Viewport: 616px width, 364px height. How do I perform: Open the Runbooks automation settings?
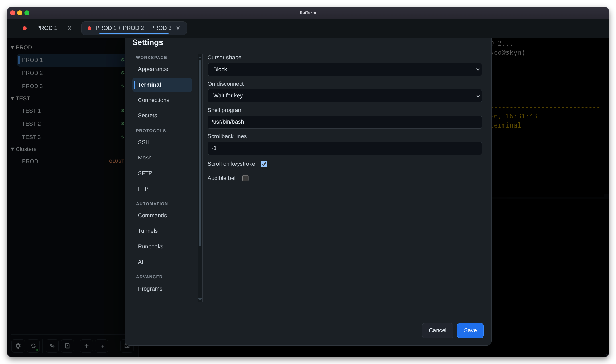162,247
